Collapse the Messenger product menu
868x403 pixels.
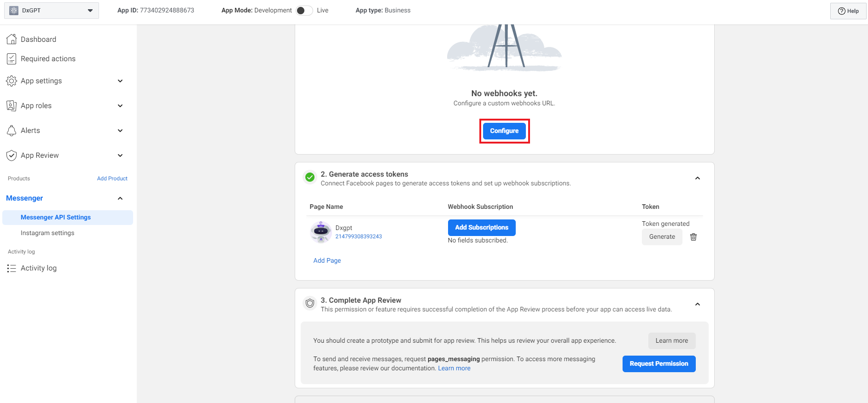coord(120,198)
